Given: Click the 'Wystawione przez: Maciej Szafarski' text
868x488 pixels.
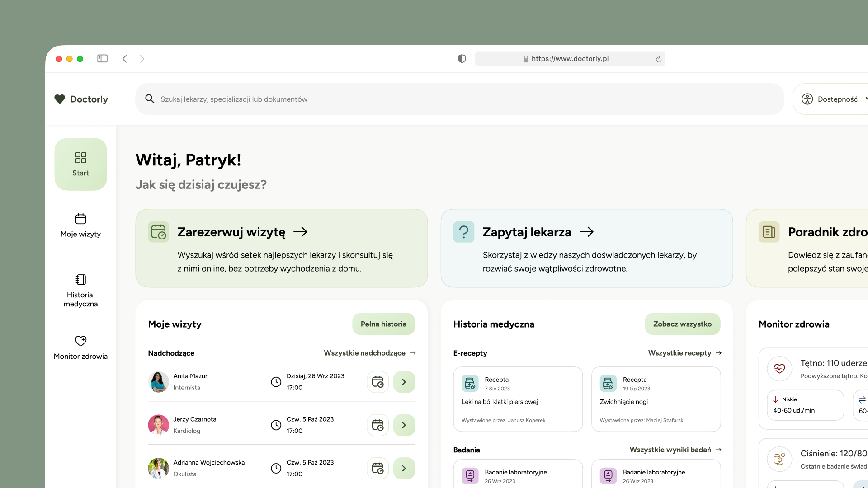Looking at the screenshot, I should (x=642, y=420).
